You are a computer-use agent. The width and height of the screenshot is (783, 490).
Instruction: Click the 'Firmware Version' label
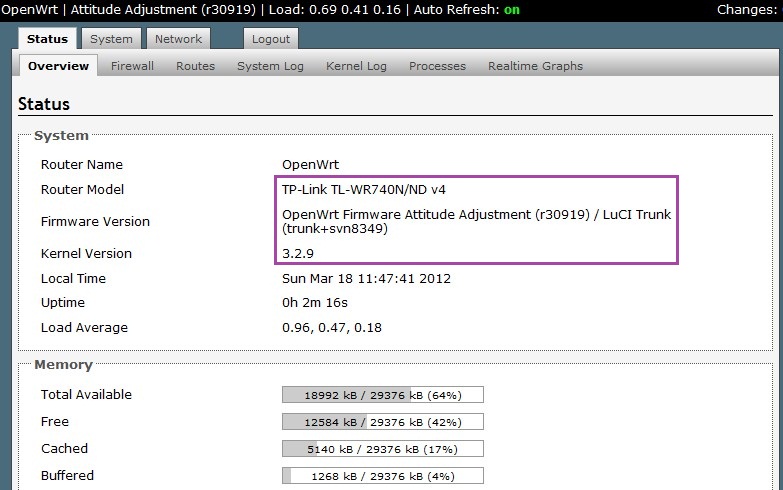pyautogui.click(x=95, y=222)
